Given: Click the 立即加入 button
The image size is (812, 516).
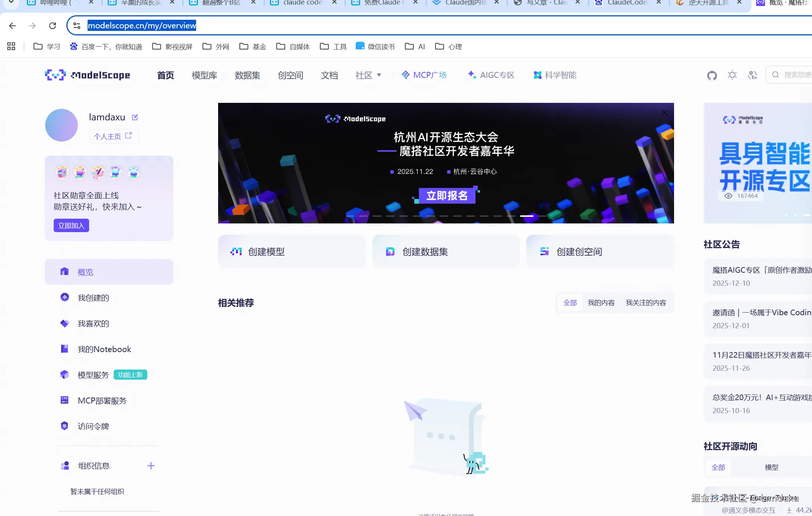Looking at the screenshot, I should point(71,225).
